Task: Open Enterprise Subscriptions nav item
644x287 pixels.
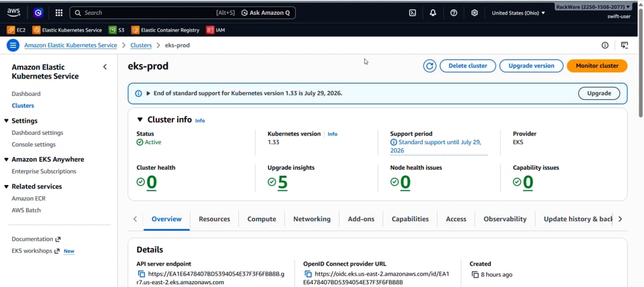Action: click(44, 171)
